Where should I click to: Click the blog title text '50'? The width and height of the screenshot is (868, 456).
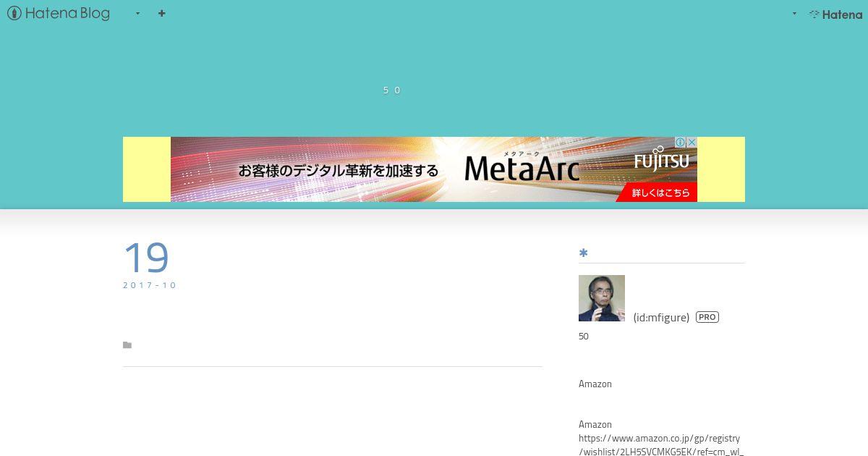coord(391,90)
